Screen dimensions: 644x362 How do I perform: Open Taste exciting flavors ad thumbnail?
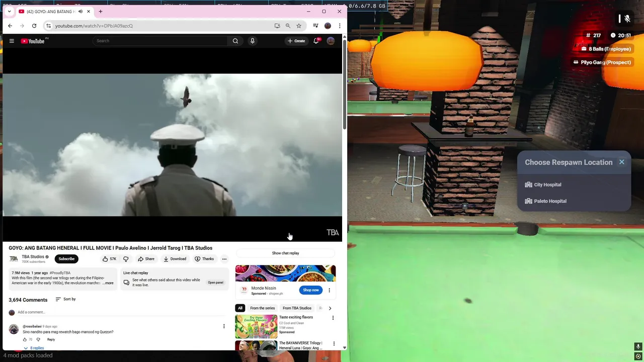click(256, 326)
